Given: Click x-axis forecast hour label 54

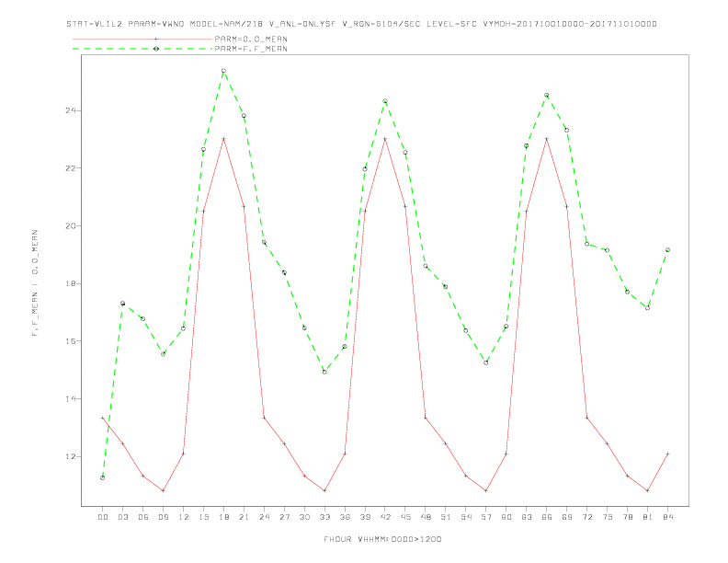Looking at the screenshot, I should [x=466, y=517].
